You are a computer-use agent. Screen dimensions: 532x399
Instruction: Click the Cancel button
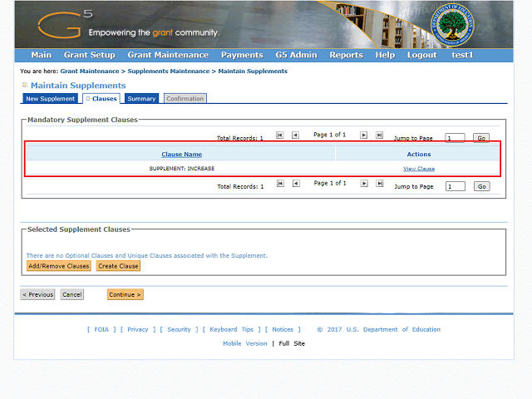click(x=71, y=294)
